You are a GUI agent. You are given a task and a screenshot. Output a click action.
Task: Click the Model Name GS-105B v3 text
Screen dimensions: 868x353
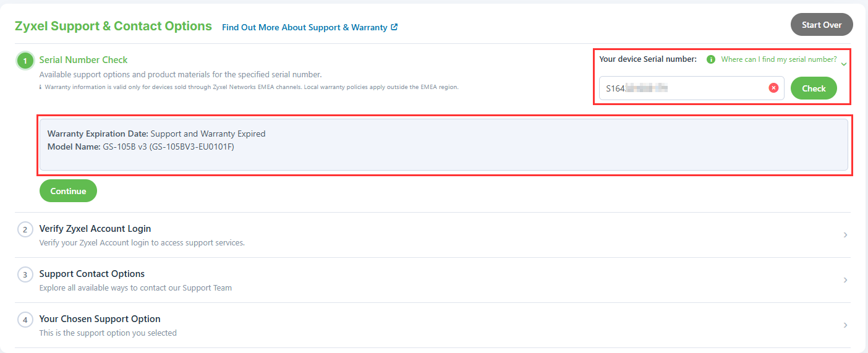[141, 147]
